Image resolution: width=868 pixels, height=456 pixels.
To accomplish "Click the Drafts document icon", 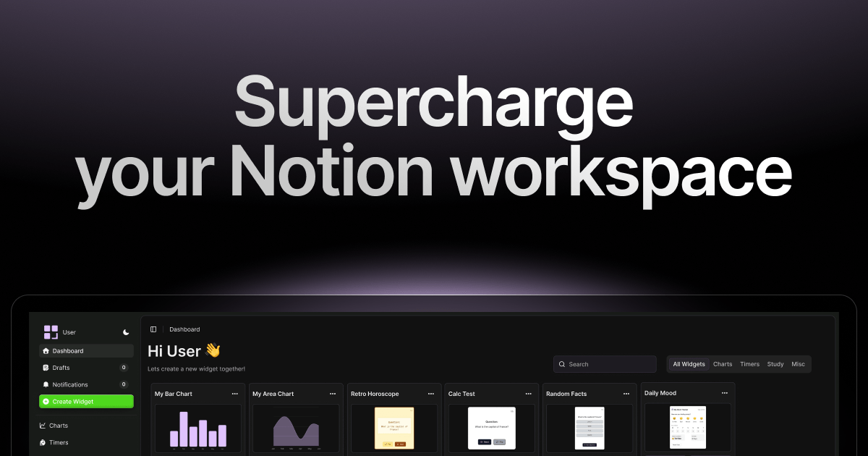I will coord(46,368).
